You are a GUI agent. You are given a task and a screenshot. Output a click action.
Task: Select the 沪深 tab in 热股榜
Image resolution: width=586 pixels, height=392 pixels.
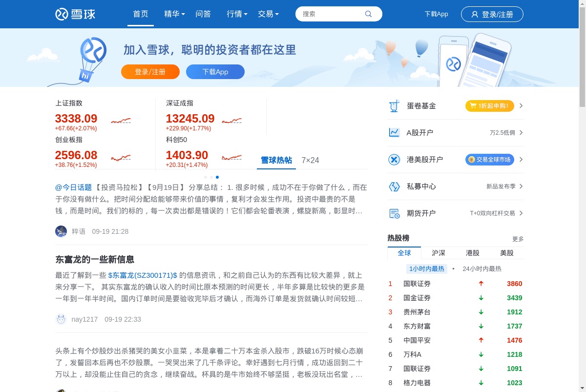(439, 253)
